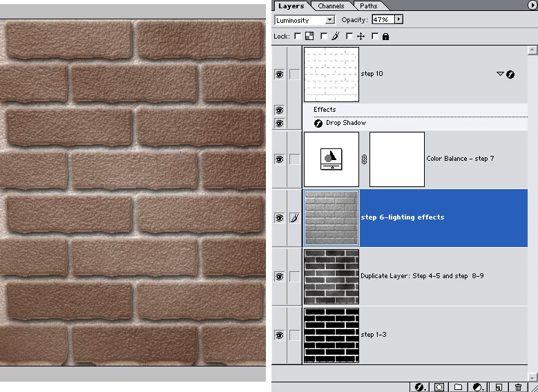Enable the lock image pixels checkbox

(323, 36)
